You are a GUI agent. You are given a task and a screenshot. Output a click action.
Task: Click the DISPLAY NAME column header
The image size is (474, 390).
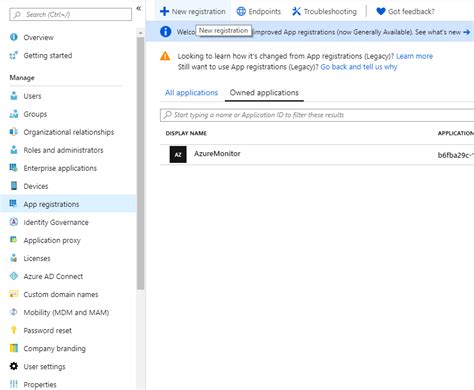186,133
